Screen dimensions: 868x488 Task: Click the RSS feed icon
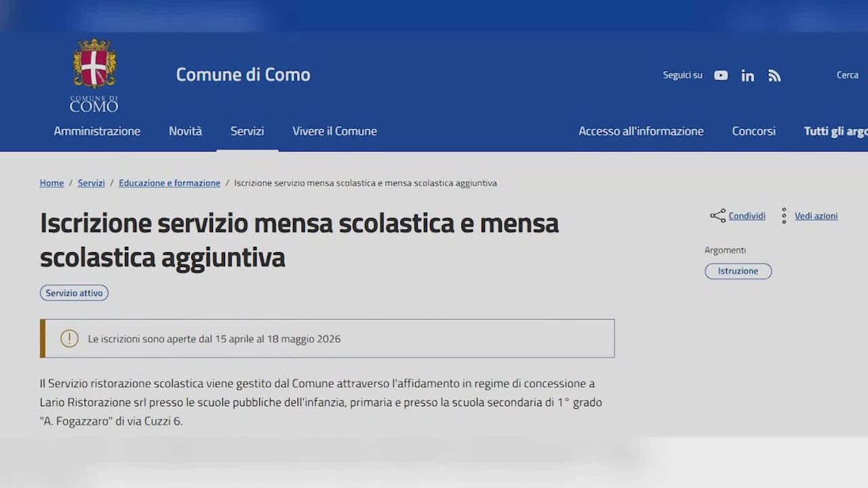tap(774, 75)
